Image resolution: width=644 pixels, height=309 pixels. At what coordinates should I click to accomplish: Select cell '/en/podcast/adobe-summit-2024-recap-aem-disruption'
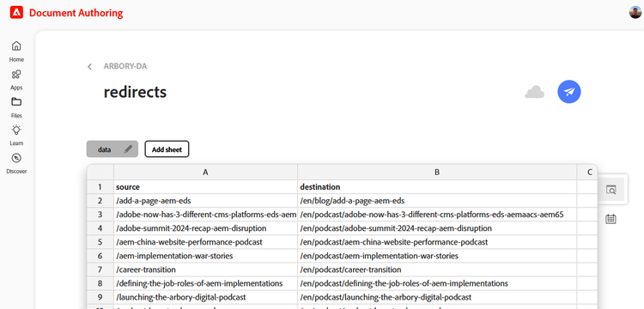(437, 228)
